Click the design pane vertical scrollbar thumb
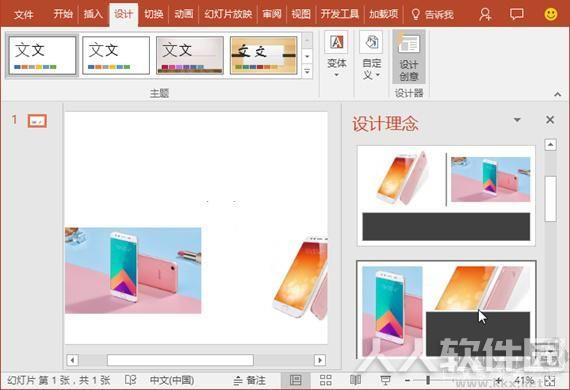570x390 pixels. click(550, 198)
